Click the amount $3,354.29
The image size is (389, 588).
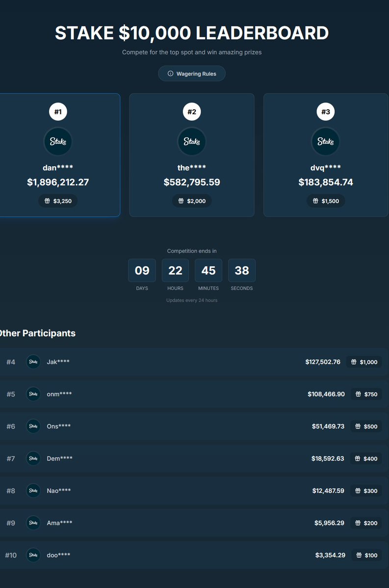[x=330, y=555]
